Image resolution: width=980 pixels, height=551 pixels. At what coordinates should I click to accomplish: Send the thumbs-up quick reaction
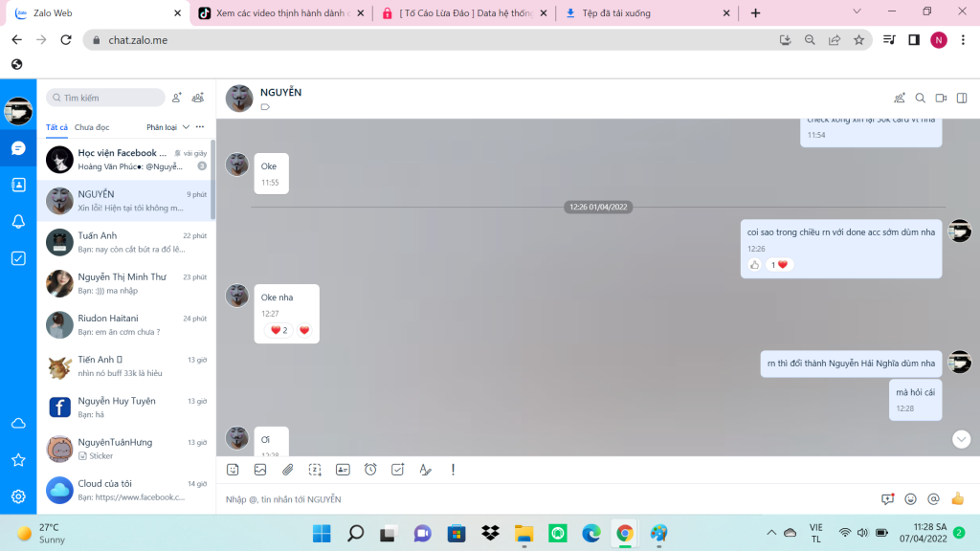click(957, 499)
